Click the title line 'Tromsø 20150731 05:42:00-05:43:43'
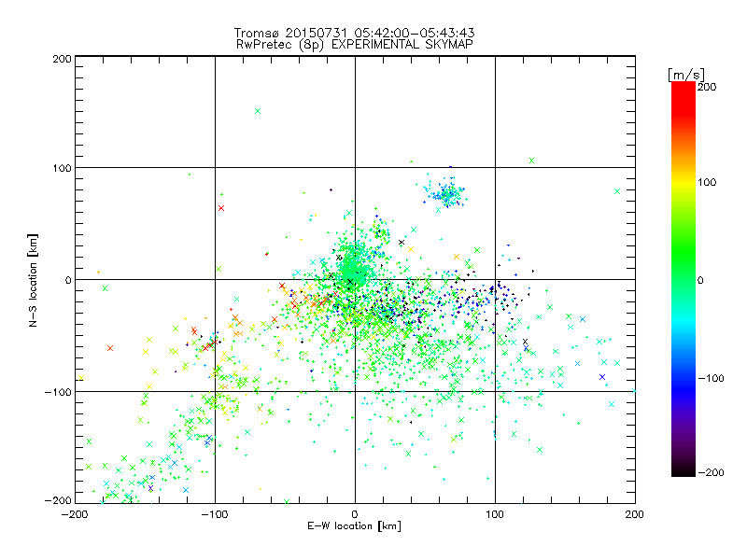Screen dimensions: 747x560 [x=354, y=33]
